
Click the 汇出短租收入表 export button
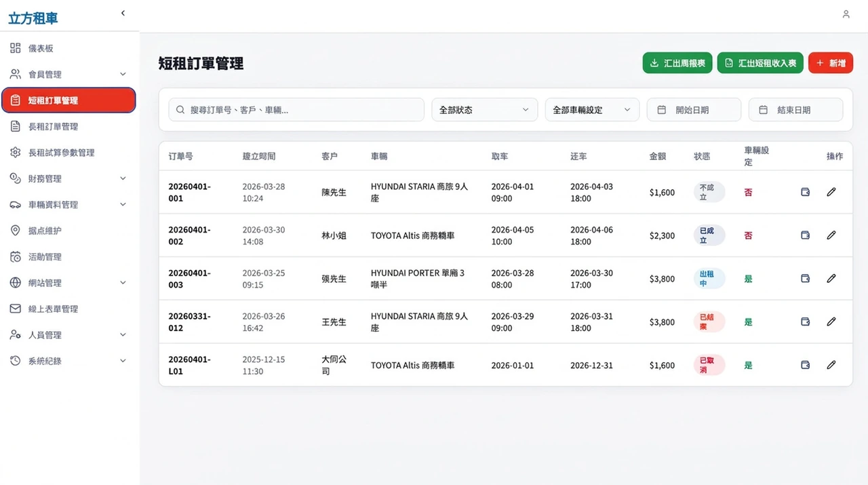point(760,63)
